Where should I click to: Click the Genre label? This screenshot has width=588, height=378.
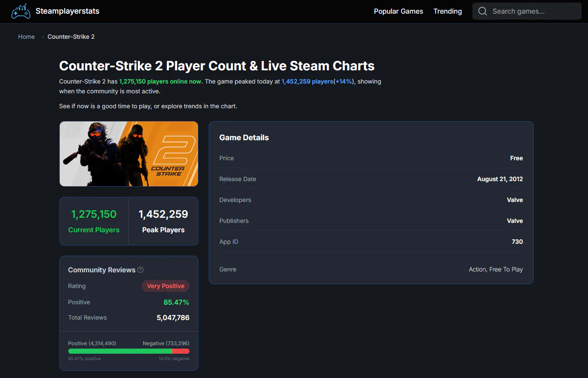point(228,269)
